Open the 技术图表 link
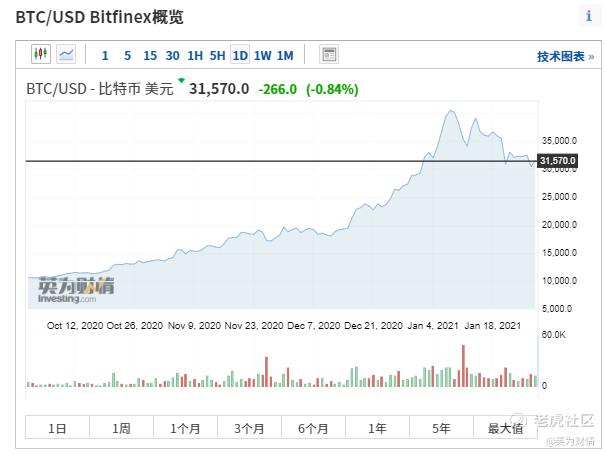The width and height of the screenshot is (606, 455). (565, 57)
